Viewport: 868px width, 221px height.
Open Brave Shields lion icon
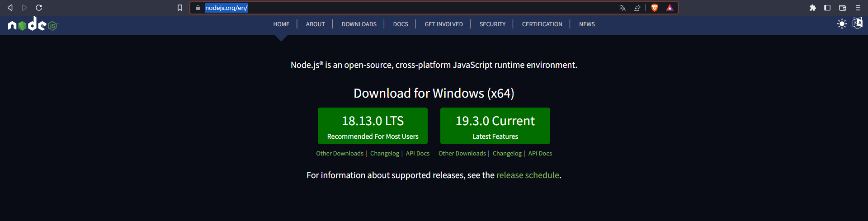tap(655, 8)
